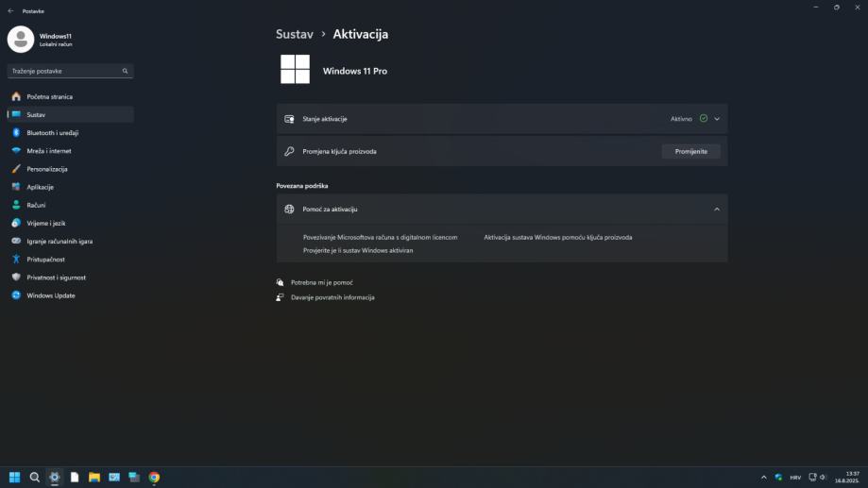Image resolution: width=868 pixels, height=488 pixels.
Task: Click the globe icon of Pomoć za aktivaciju
Action: tap(289, 210)
